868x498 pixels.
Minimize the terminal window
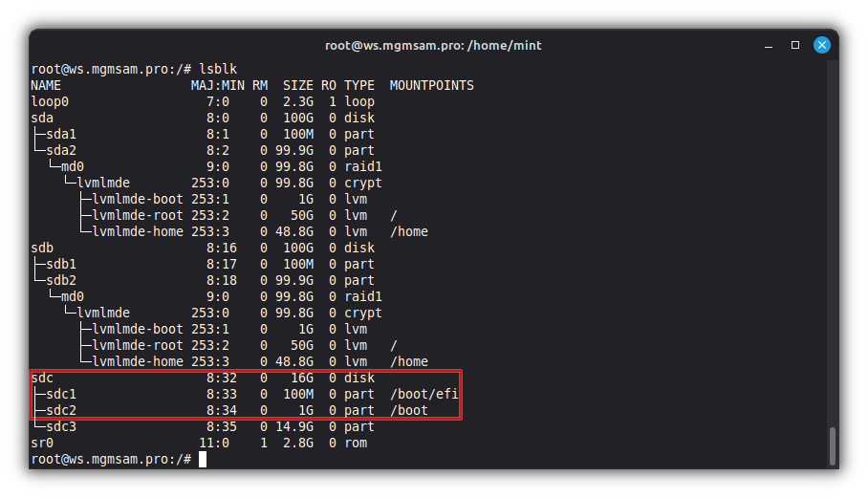pos(769,45)
